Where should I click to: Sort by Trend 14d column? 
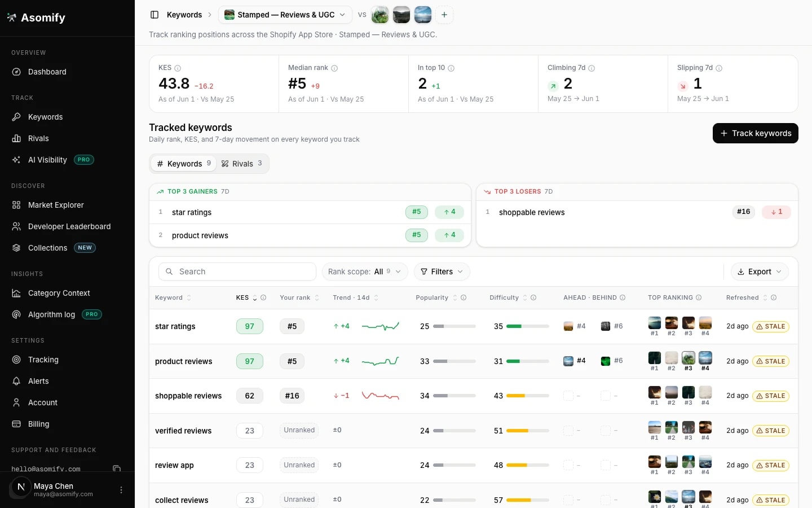coord(356,297)
